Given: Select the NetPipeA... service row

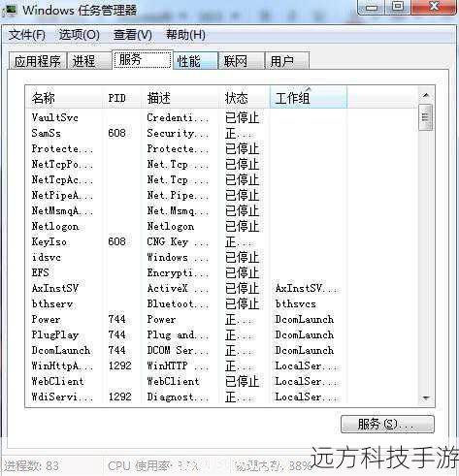Looking at the screenshot, I should [x=221, y=195].
